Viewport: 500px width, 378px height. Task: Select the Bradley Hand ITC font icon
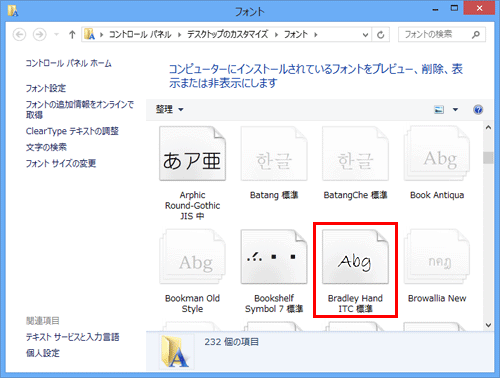click(x=355, y=257)
